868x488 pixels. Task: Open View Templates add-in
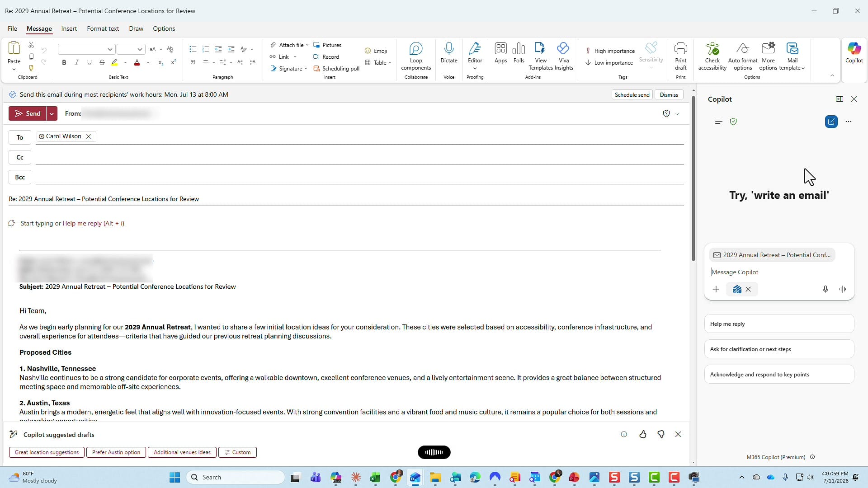pos(541,56)
